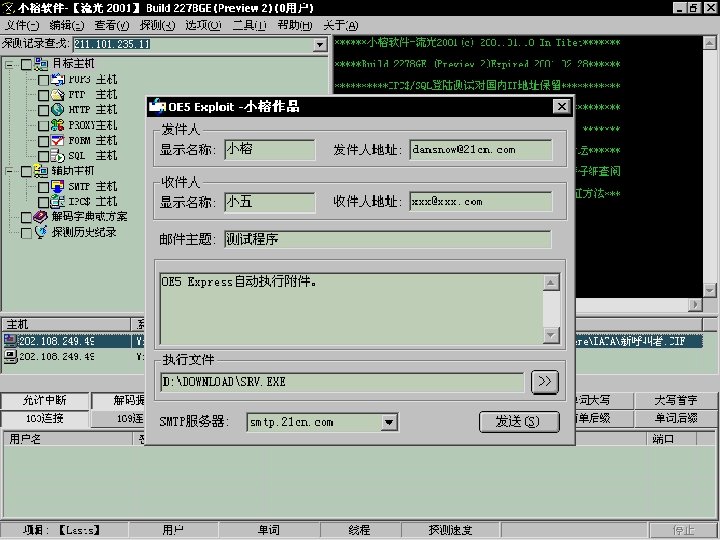Open the 编辑(E) menu
This screenshot has height=540, width=720.
point(67,25)
